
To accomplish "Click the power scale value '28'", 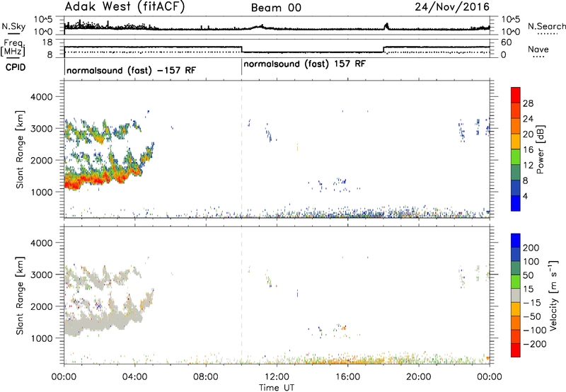I will [x=528, y=103].
